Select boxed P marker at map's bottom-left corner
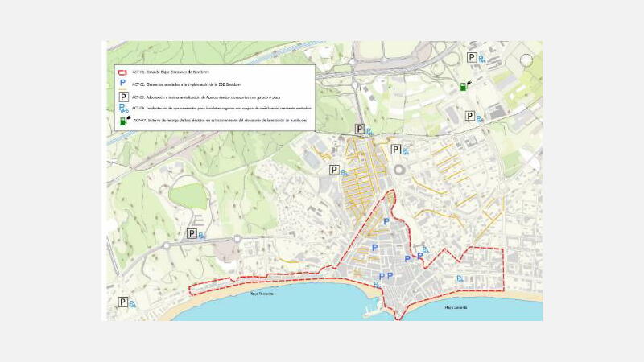644x362 pixels. (x=123, y=302)
